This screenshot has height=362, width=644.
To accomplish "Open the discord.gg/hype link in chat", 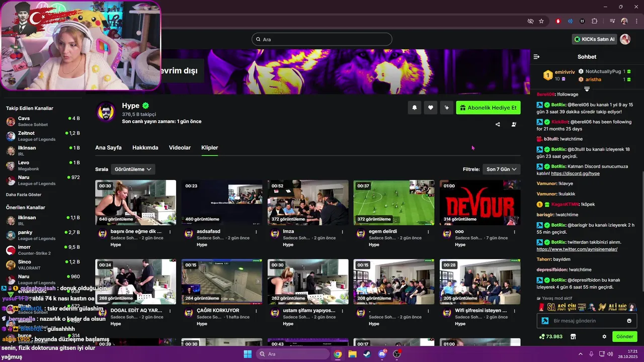I will pos(575,173).
